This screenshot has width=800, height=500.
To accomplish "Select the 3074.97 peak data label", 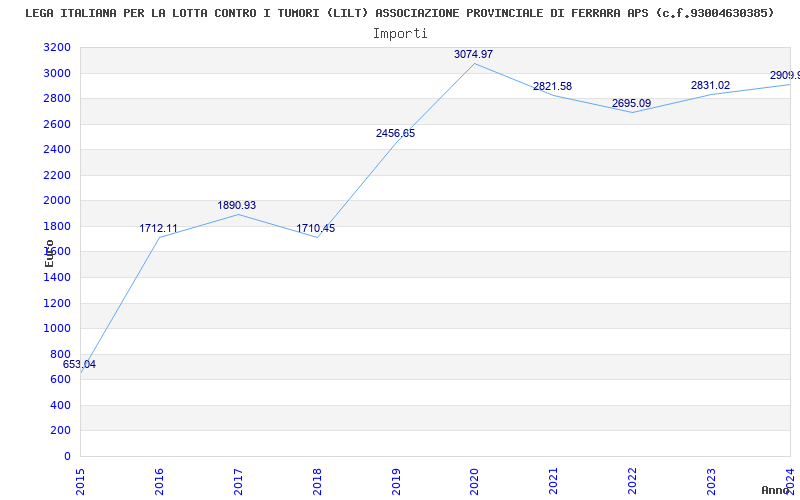I will point(473,55).
